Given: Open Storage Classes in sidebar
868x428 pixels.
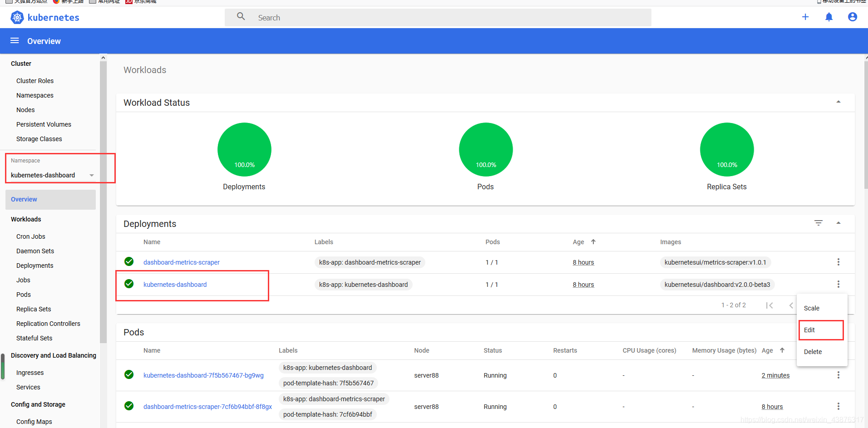Looking at the screenshot, I should tap(39, 139).
